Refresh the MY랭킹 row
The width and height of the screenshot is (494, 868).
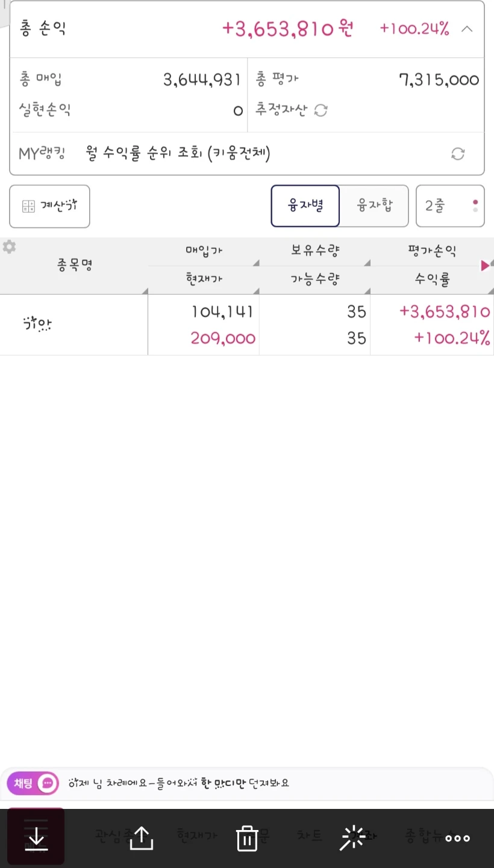tap(458, 154)
